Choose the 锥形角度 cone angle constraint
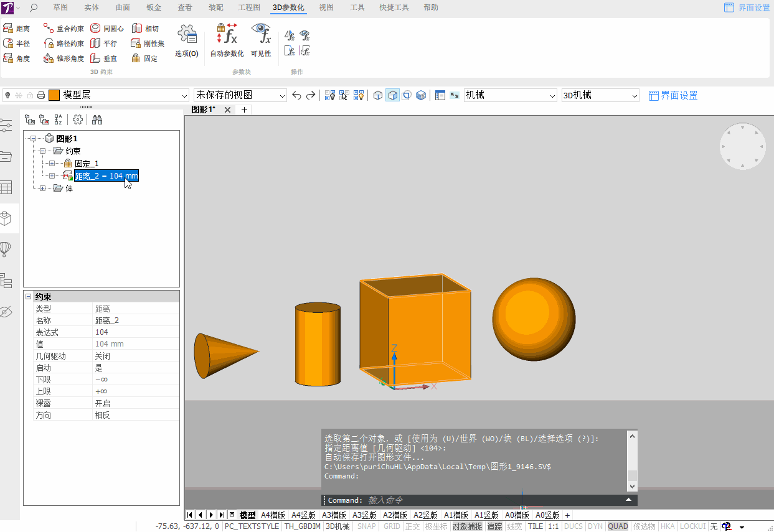The height and width of the screenshot is (532, 774). pos(64,58)
